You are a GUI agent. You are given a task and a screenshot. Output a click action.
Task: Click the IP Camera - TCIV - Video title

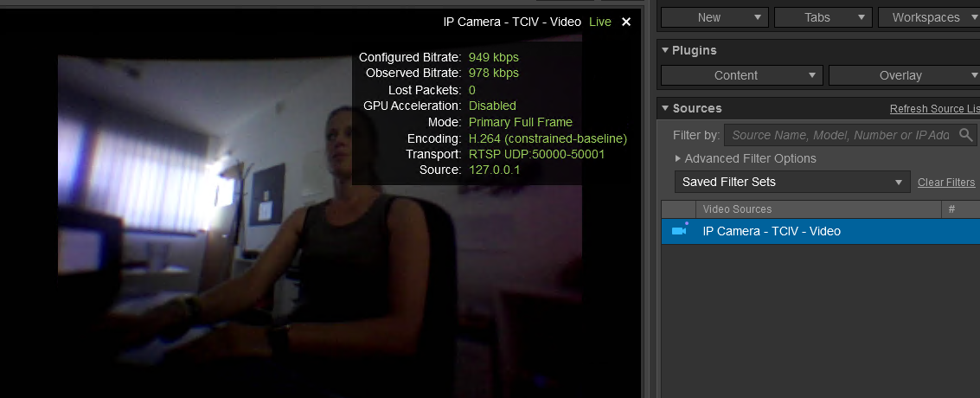click(512, 22)
